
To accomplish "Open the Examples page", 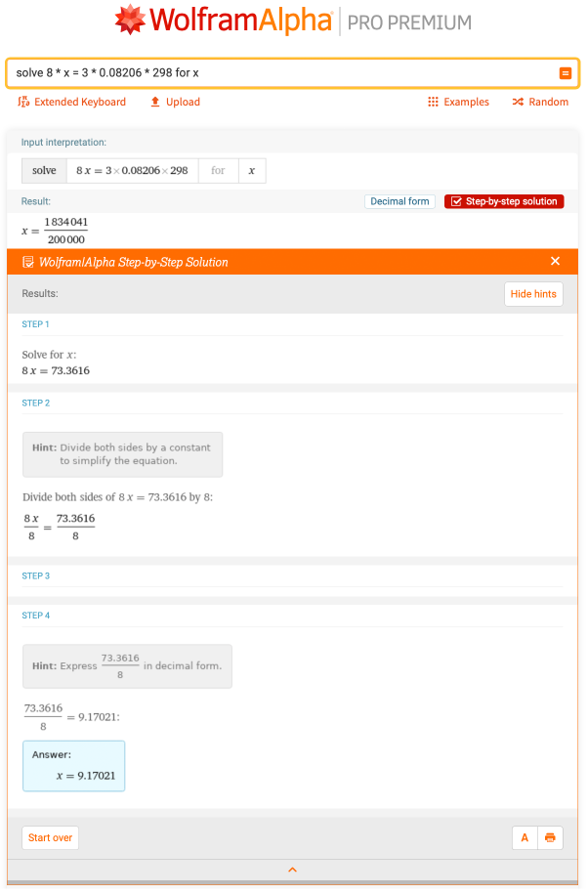I will point(459,102).
